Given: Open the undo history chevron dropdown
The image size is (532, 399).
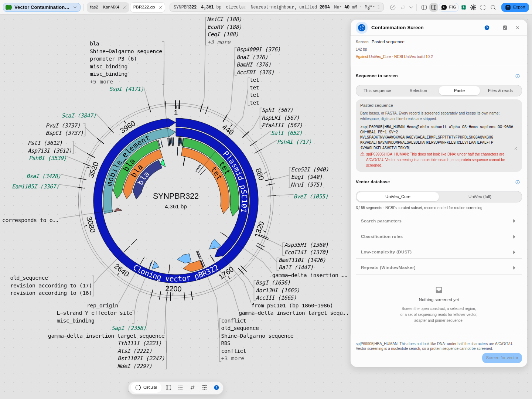Looking at the screenshot, I should point(411,7).
